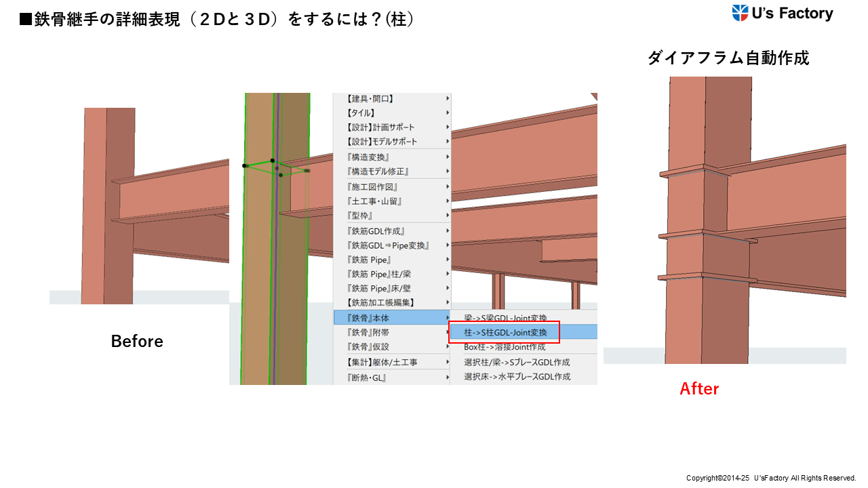Viewport: 868px width, 488px height.
Task: Click the U's Factory logo icon
Action: tap(740, 13)
